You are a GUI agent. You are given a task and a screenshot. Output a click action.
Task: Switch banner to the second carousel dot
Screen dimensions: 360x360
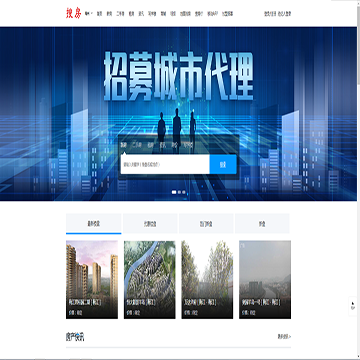pyautogui.click(x=179, y=192)
